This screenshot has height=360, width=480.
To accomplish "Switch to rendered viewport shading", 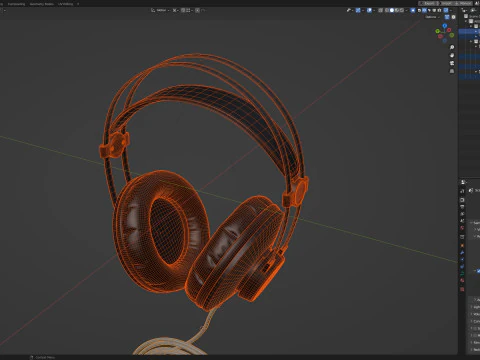I will tap(402, 10).
